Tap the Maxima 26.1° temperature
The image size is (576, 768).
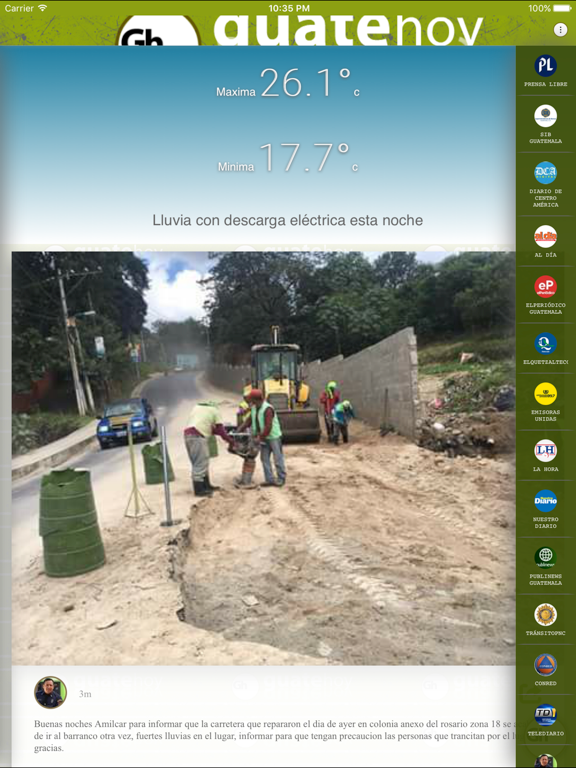click(x=288, y=83)
